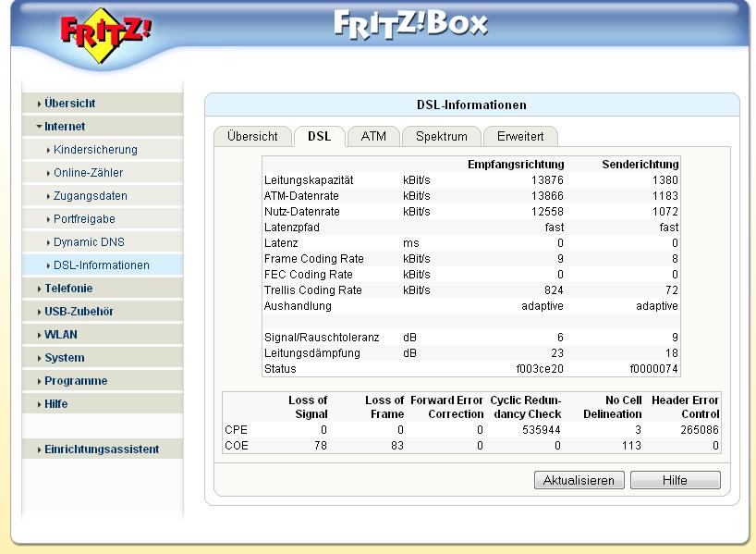756x554 pixels.
Task: Select ATM-Datenrate value 13866
Action: tap(547, 196)
